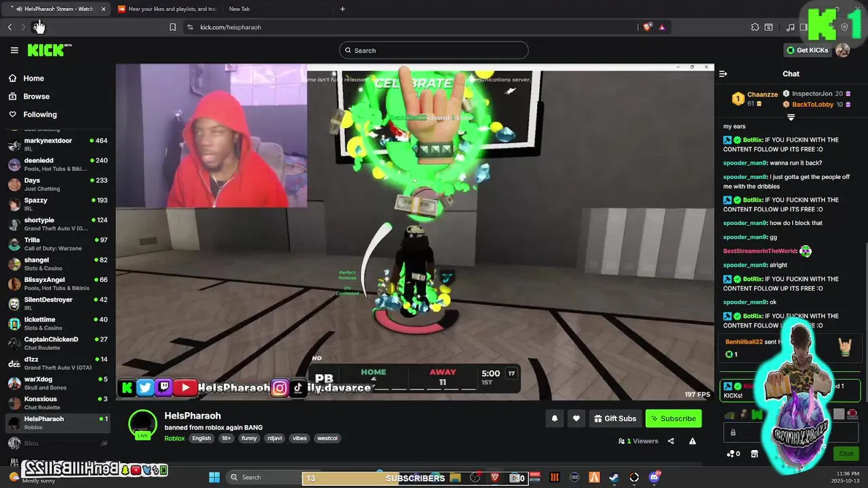
Task: Open the Windows Start button
Action: 214,477
